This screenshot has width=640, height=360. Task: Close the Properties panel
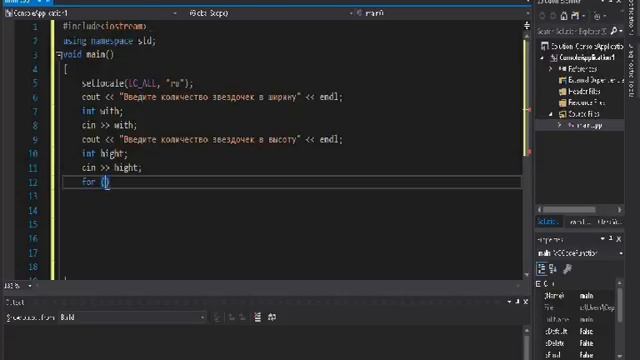(x=619, y=238)
